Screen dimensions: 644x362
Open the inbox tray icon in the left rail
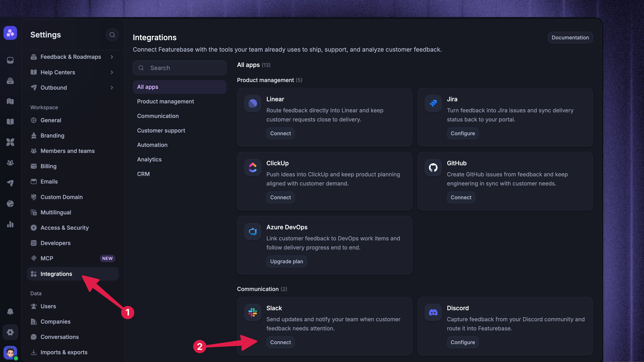coord(10,60)
